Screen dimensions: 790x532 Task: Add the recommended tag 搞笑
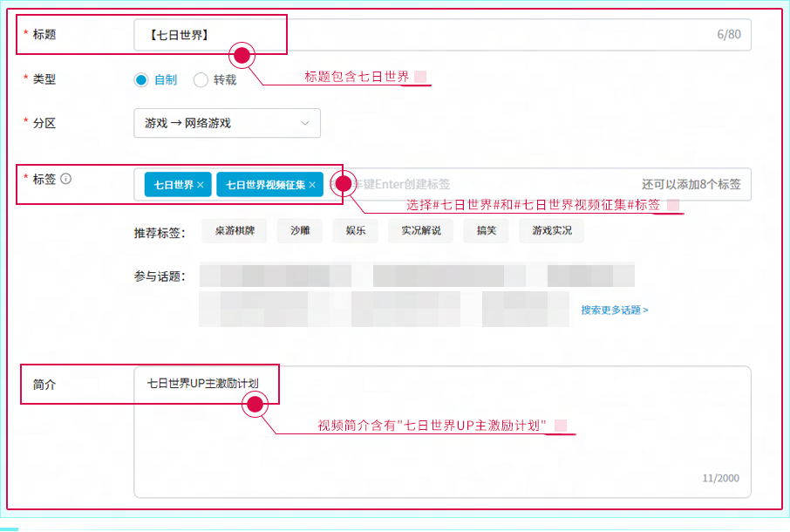pyautogui.click(x=486, y=231)
